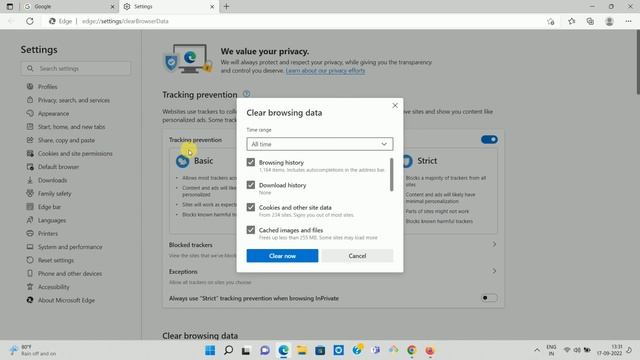
Task: Open Google Chrome from taskbar
Action: coord(411,350)
